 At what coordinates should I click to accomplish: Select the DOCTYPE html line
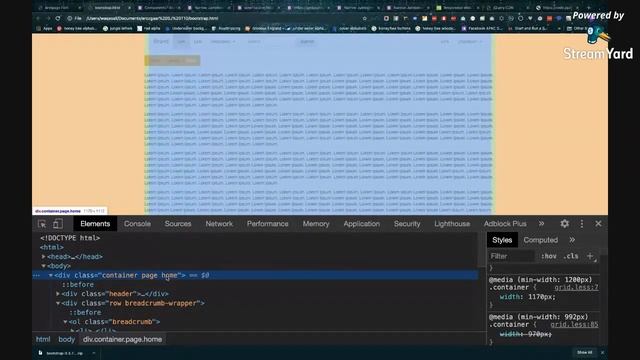coord(70,238)
